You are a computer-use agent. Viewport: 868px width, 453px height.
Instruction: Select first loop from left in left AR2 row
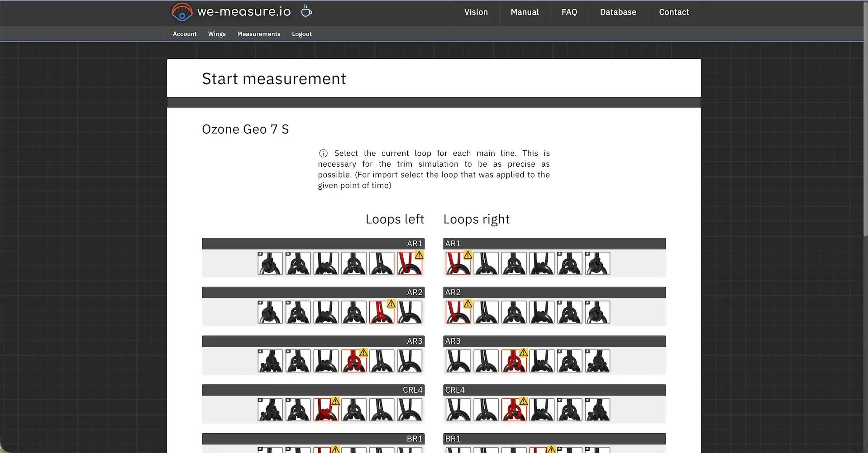tap(270, 313)
